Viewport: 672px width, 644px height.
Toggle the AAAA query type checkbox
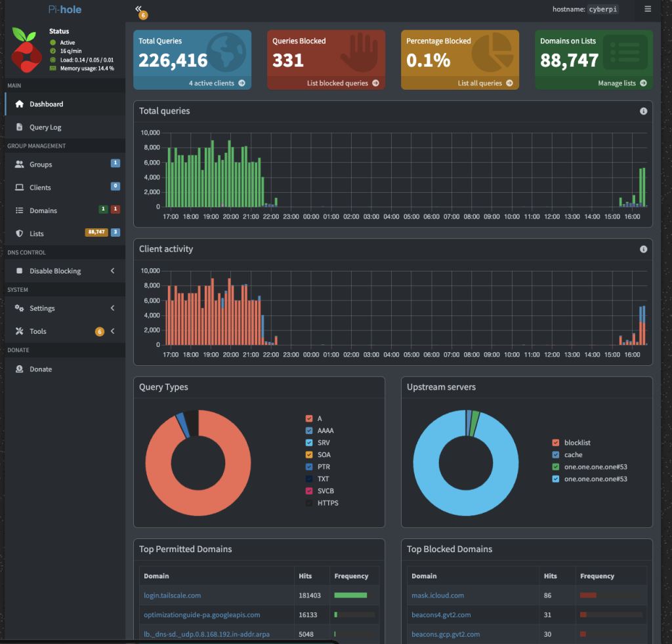coord(309,431)
